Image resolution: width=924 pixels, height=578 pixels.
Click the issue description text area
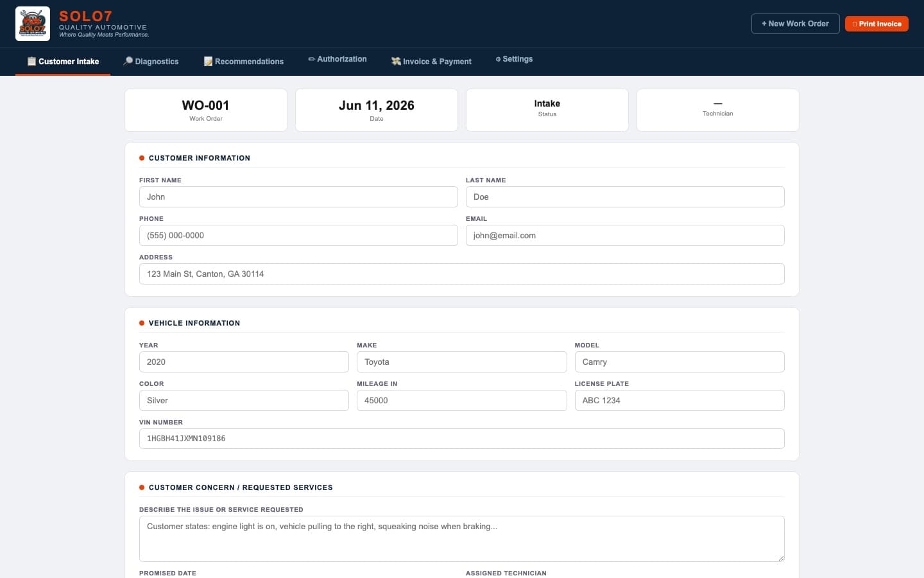(461, 539)
